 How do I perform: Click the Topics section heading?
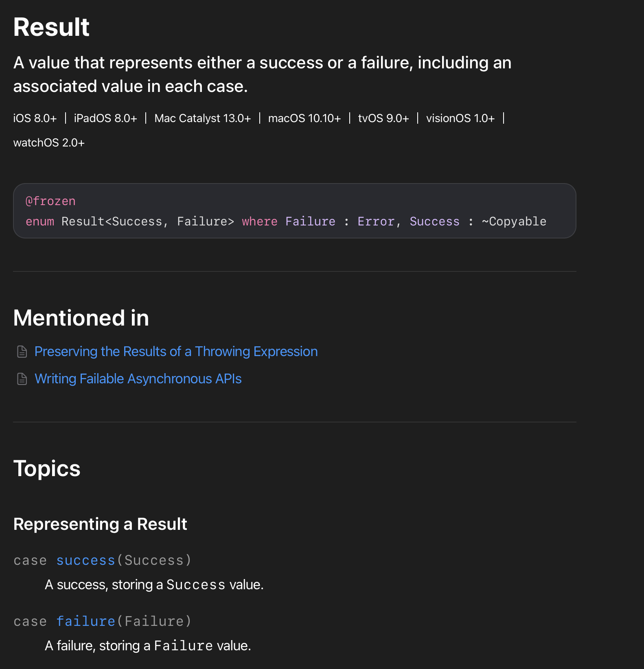47,468
